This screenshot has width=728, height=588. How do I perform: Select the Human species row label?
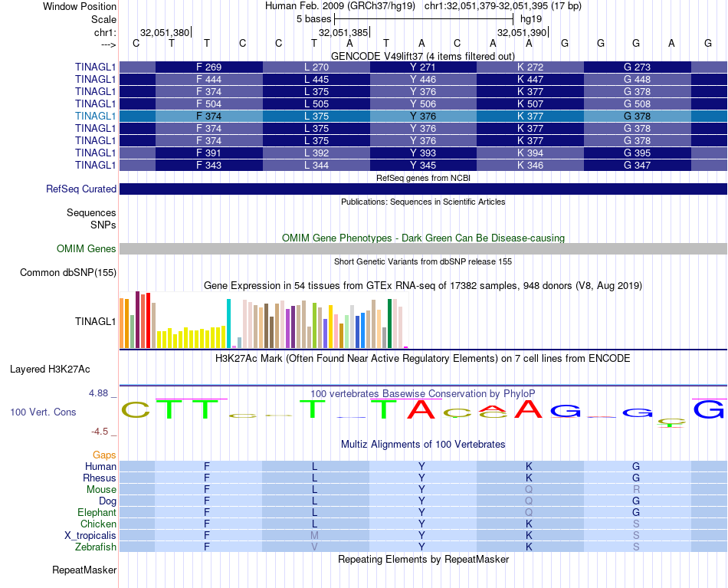(100, 466)
